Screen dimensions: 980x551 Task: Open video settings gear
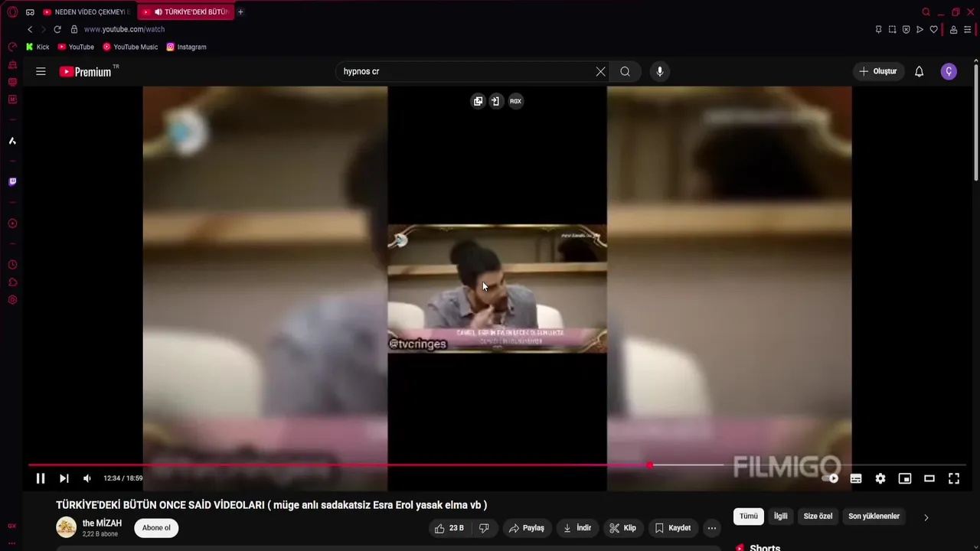point(880,478)
